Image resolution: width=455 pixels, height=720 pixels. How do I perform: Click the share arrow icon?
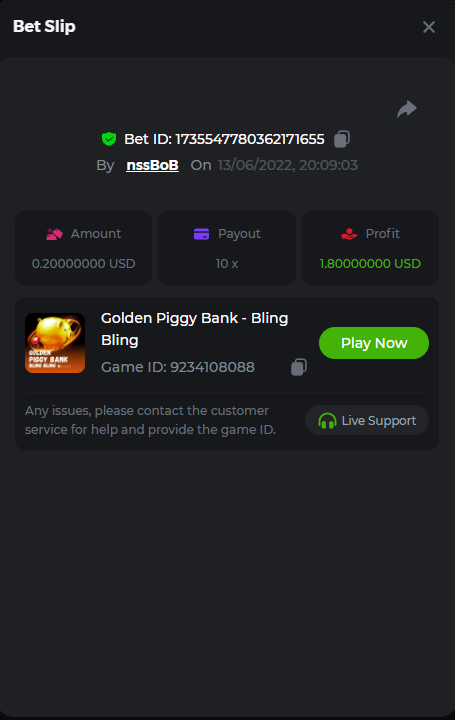[407, 109]
